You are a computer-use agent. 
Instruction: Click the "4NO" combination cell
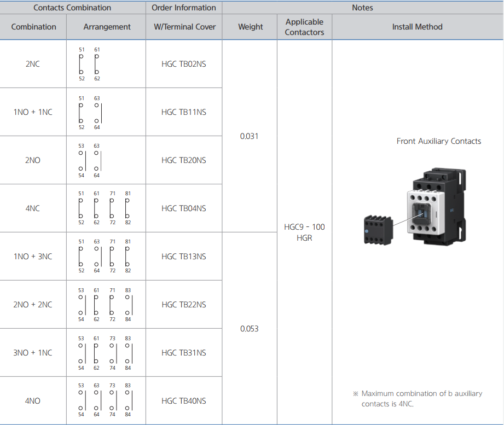coord(33,401)
